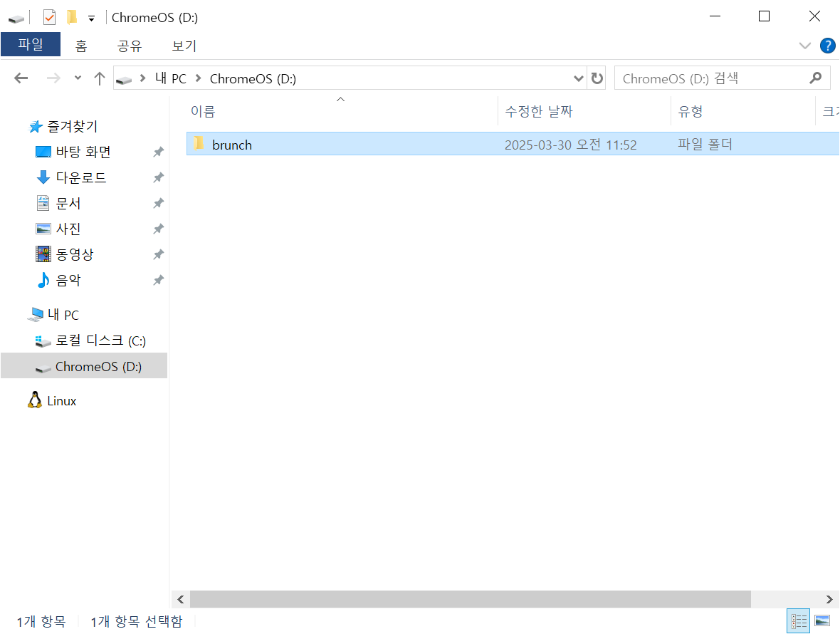Expand the breadcrumb chevron before 내 PC
This screenshot has height=634, width=840.
(142, 79)
